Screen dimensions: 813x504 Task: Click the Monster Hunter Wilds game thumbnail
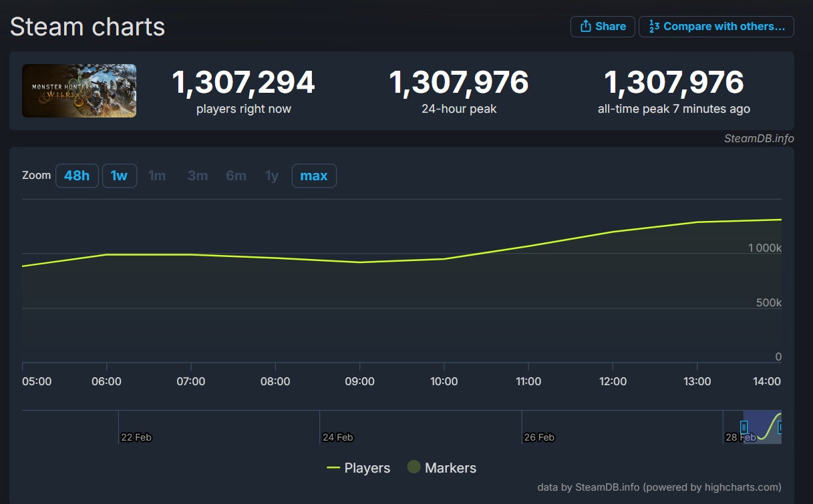[79, 91]
